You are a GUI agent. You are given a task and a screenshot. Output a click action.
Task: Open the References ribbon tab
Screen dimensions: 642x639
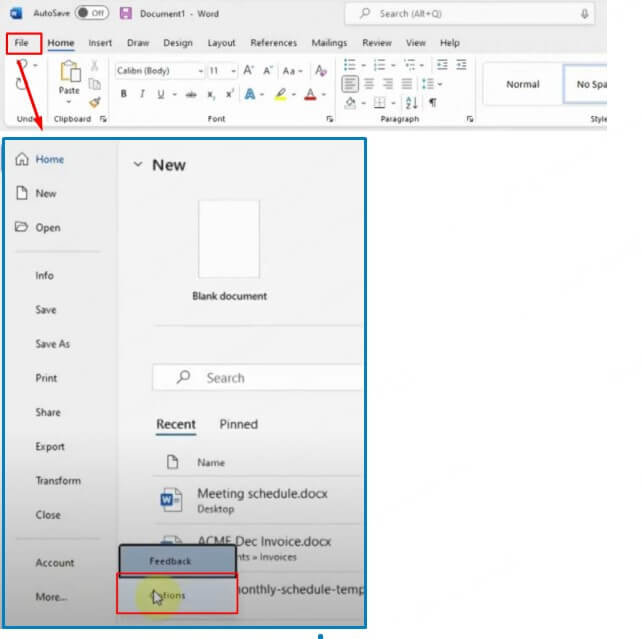(274, 43)
